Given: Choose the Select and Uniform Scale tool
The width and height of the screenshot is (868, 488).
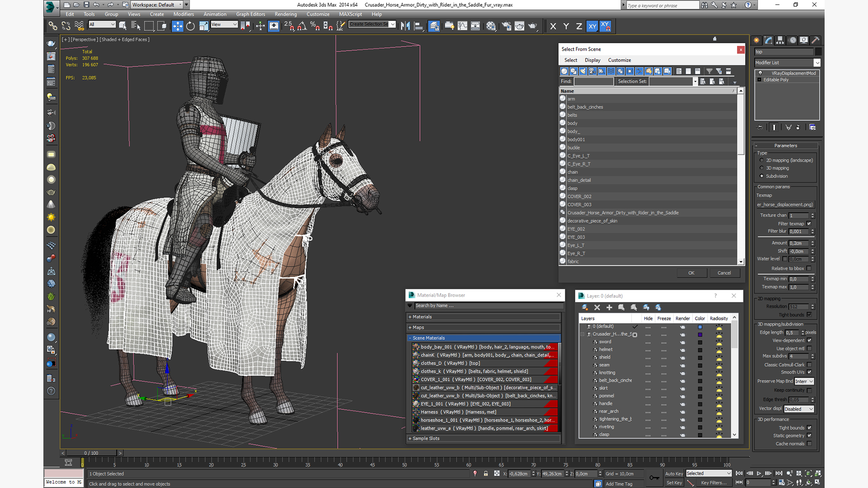Looking at the screenshot, I should coord(203,26).
